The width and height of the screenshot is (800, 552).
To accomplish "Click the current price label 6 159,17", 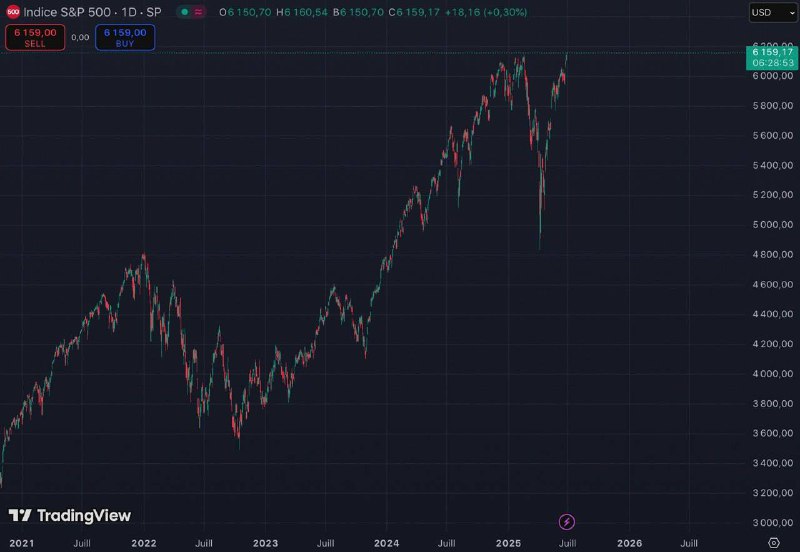I will [772, 57].
